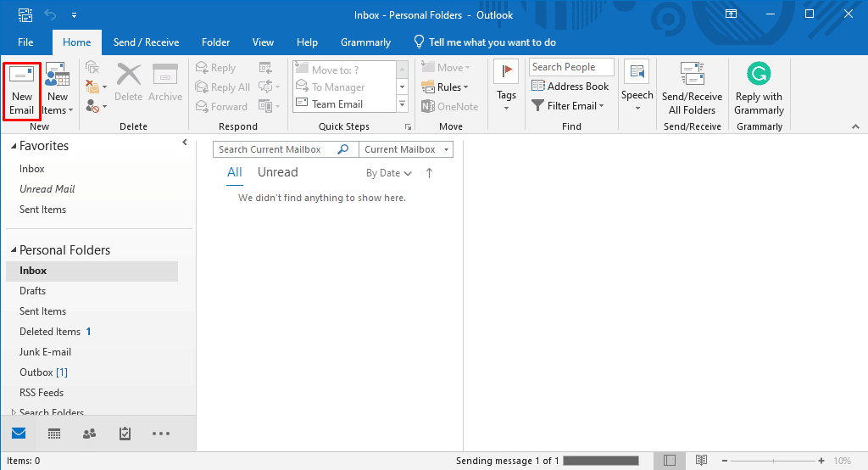The height and width of the screenshot is (470, 868).
Task: Collapse the Favorites section
Action: pyautogui.click(x=14, y=146)
